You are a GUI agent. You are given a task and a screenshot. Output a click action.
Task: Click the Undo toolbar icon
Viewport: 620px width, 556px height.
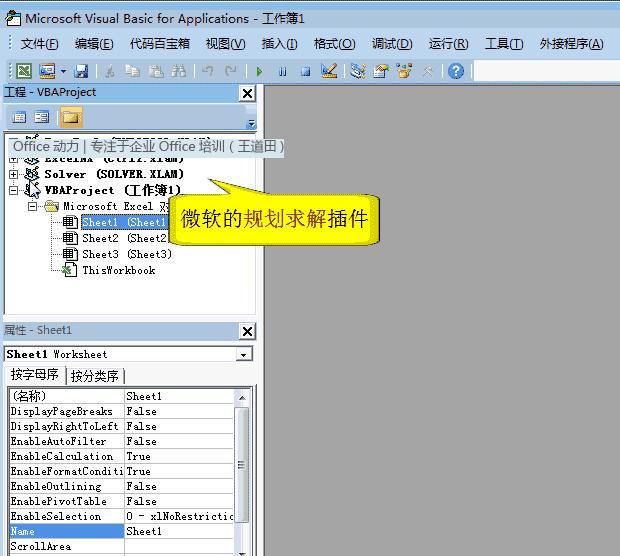coord(208,72)
